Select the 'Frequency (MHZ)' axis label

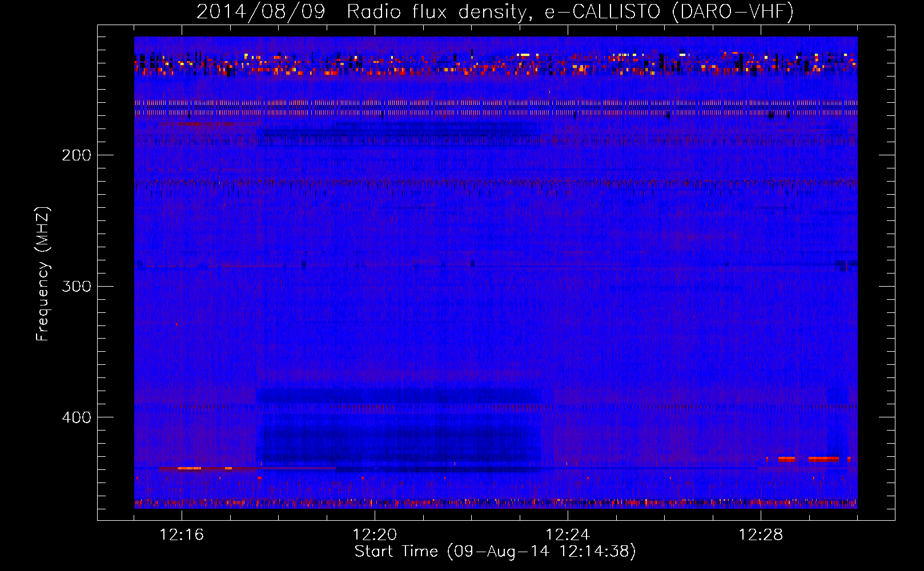[43, 274]
